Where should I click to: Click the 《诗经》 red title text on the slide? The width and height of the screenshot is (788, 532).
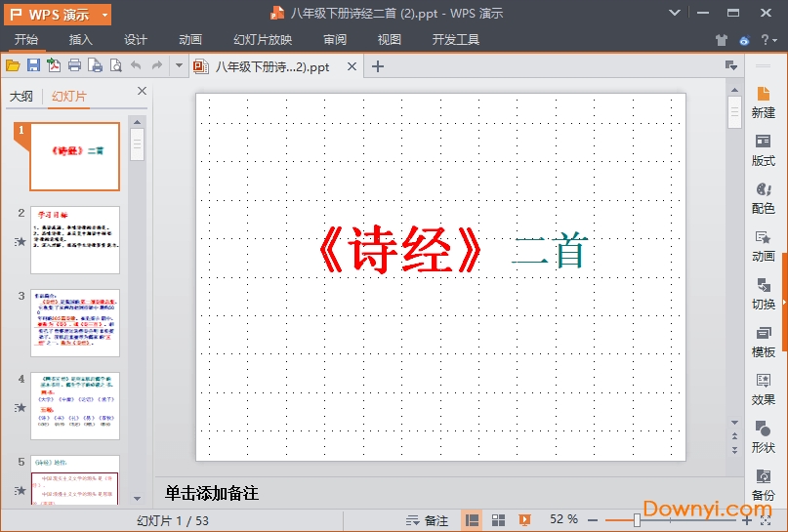click(x=400, y=250)
